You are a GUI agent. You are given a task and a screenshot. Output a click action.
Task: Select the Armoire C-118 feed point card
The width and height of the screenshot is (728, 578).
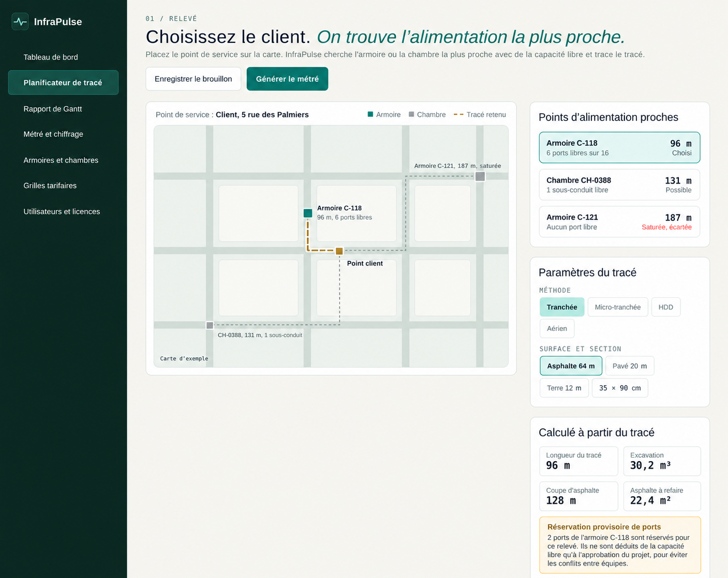(619, 148)
